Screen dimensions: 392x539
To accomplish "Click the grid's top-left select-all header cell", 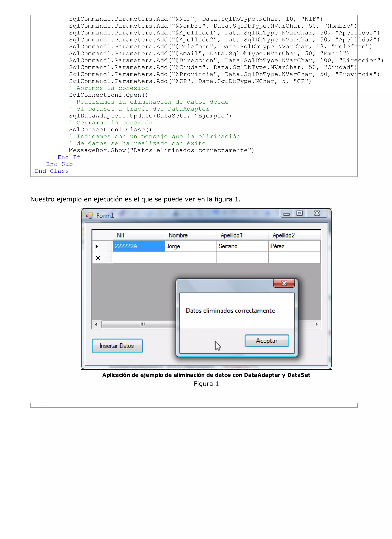I will click(x=102, y=235).
